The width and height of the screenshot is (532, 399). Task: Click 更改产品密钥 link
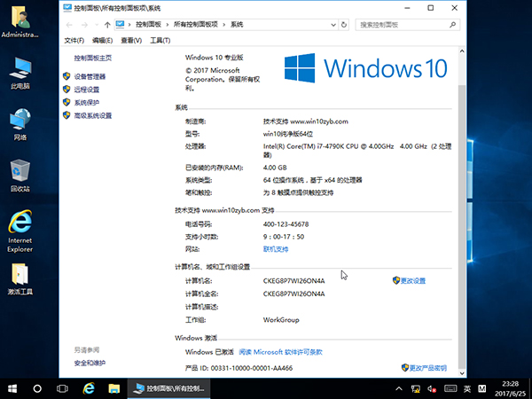pos(423,367)
